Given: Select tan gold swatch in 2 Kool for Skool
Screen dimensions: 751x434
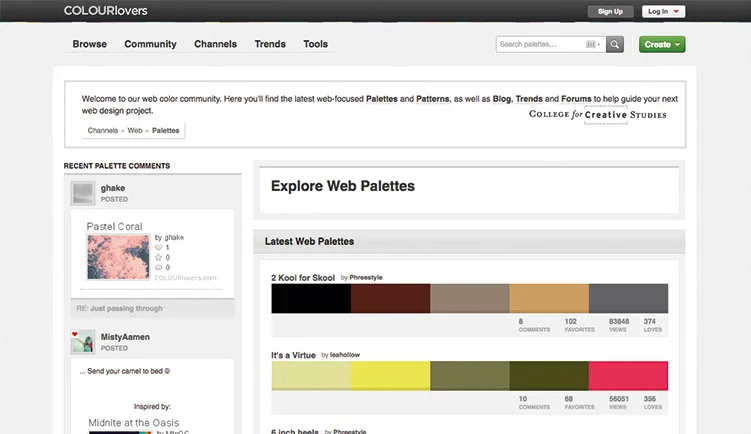Looking at the screenshot, I should coord(549,298).
